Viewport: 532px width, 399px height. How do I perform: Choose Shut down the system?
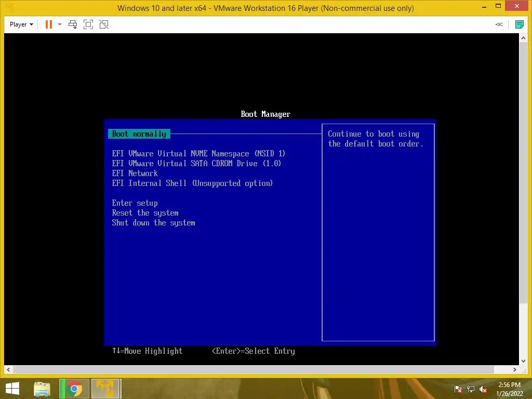coord(153,223)
